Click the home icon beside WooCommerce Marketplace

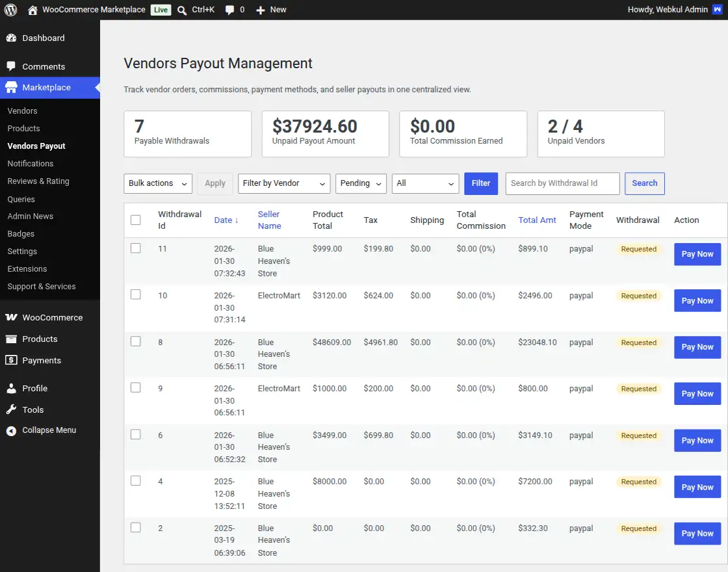tap(32, 10)
